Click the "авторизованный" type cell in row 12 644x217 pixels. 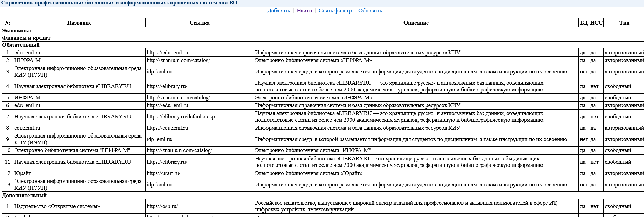[624, 173]
